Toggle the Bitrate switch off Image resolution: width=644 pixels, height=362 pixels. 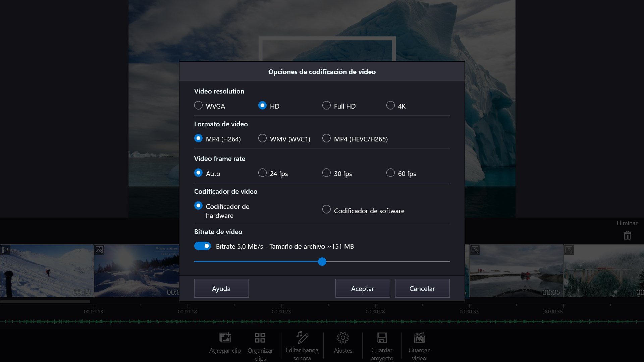(203, 246)
